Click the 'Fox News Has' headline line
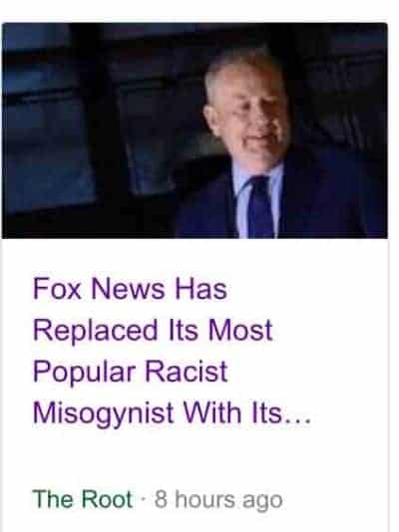This screenshot has width=399, height=532. click(x=130, y=289)
